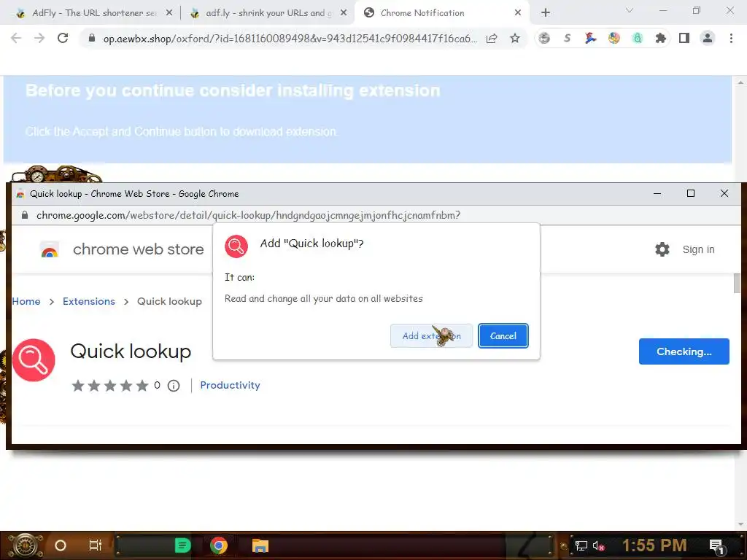Toggle the browser side panel
This screenshot has height=560, width=747.
684,38
